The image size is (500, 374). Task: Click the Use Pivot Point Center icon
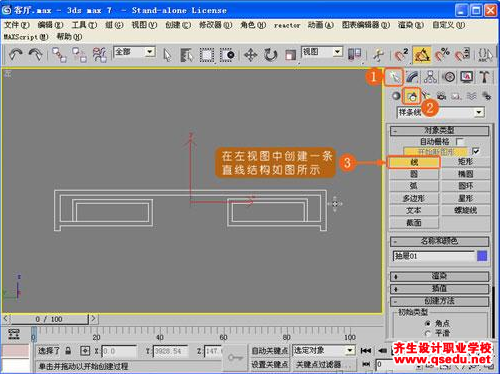[x=355, y=54]
